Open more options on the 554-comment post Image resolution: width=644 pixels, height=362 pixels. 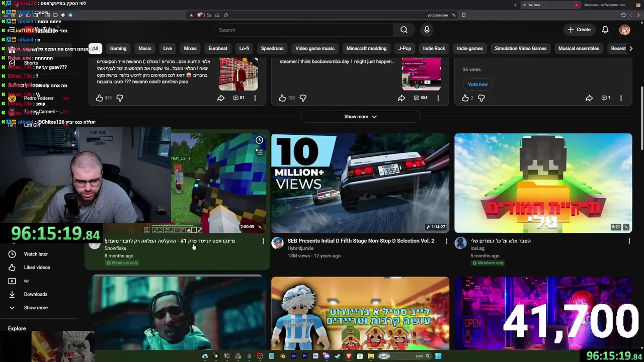[x=438, y=98]
